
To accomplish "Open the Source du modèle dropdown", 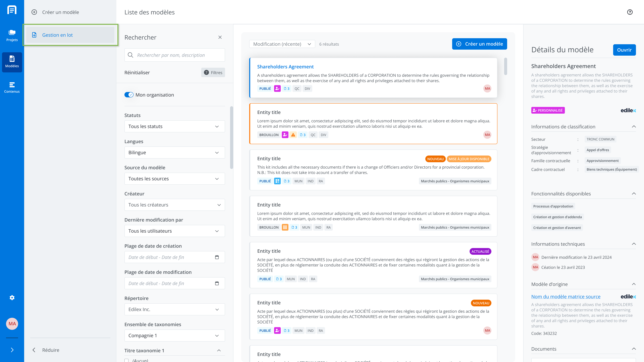I will point(174,179).
